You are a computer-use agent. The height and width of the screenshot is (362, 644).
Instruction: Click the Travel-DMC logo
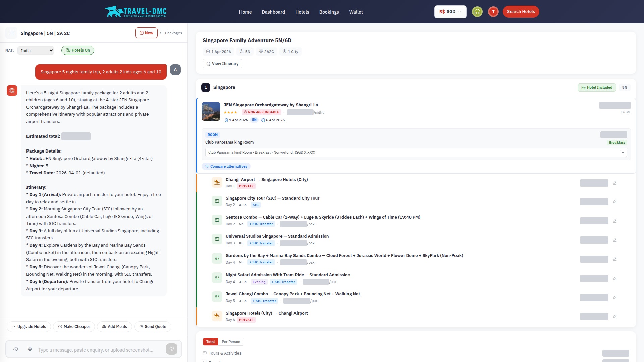point(136,11)
